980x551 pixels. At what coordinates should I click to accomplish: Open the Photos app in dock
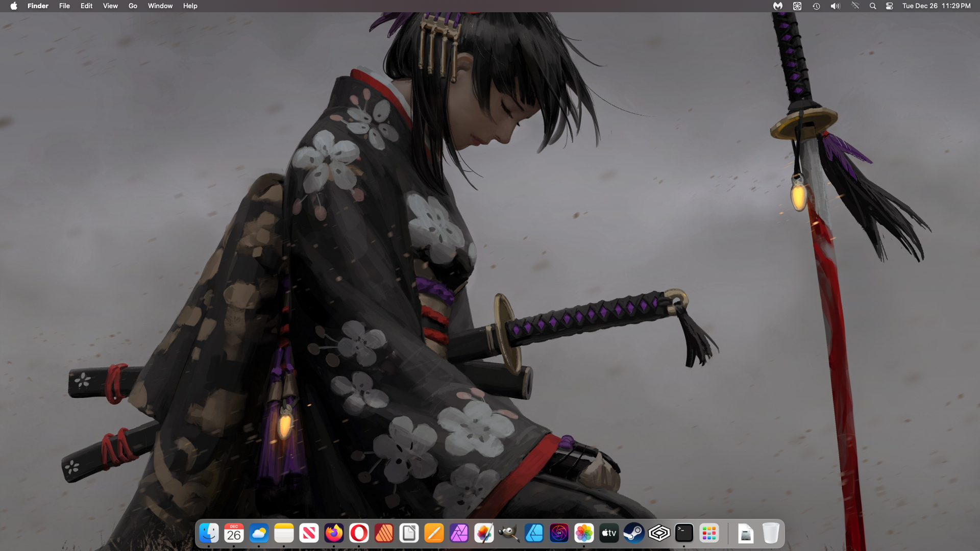coord(584,533)
